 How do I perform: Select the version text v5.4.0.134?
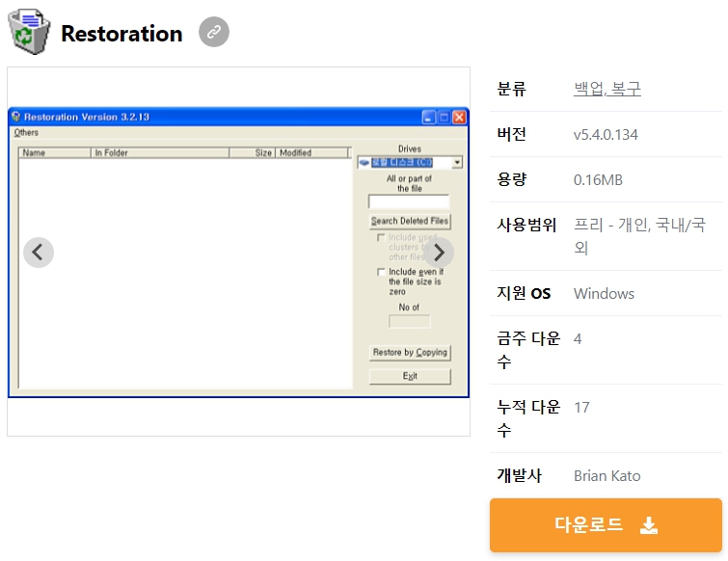pos(606,135)
